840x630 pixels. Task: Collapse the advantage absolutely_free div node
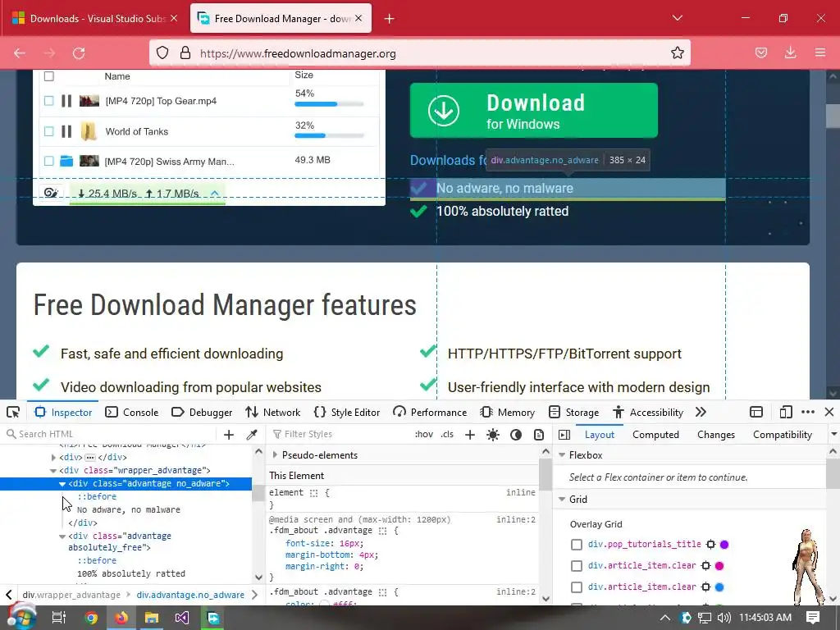pos(62,536)
